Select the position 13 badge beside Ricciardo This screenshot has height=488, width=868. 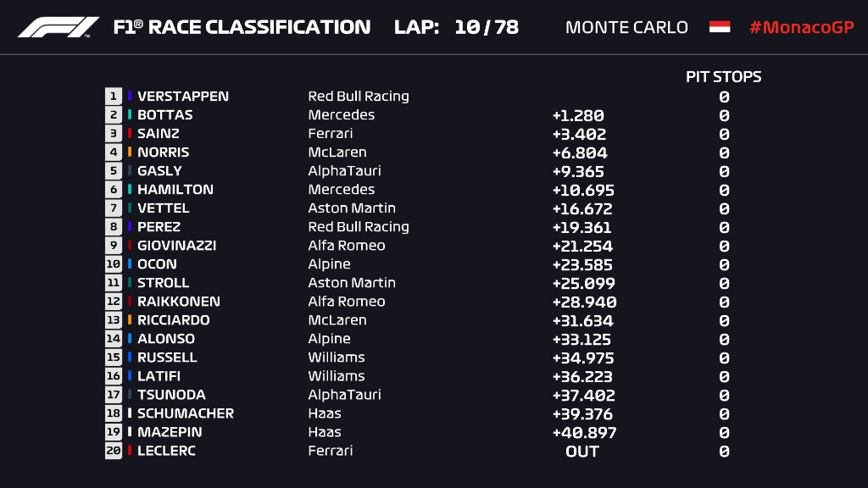pyautogui.click(x=114, y=320)
